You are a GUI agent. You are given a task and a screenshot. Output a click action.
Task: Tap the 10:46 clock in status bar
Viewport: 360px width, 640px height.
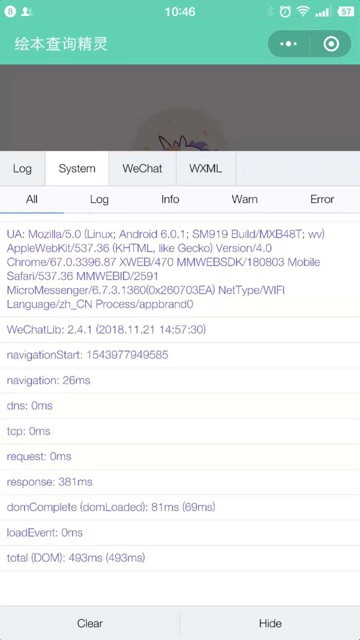point(180,12)
